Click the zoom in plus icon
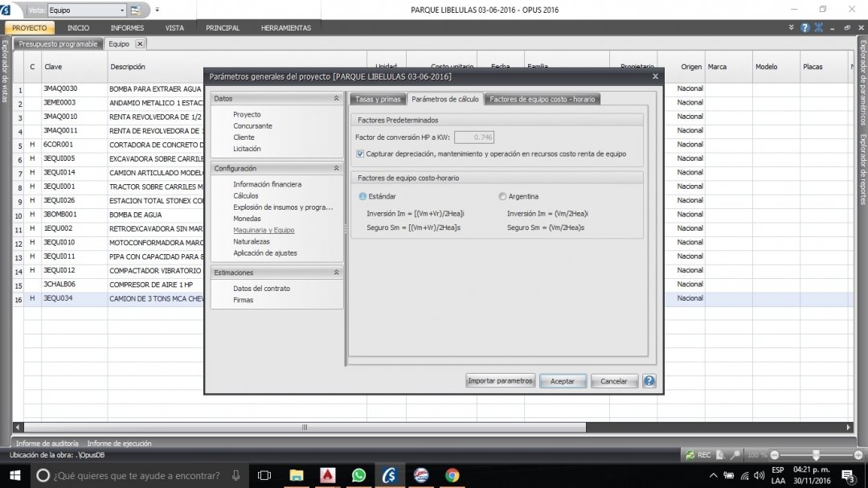This screenshot has height=488, width=868. (857, 455)
